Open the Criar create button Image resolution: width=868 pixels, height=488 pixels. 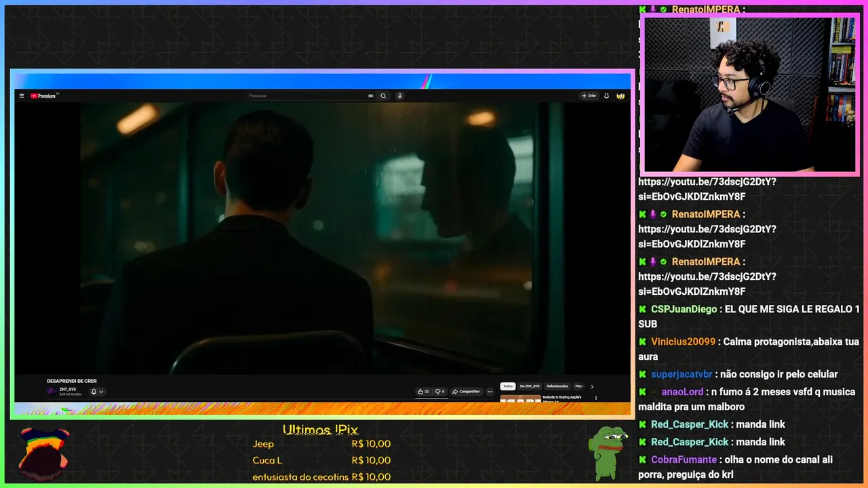[589, 96]
